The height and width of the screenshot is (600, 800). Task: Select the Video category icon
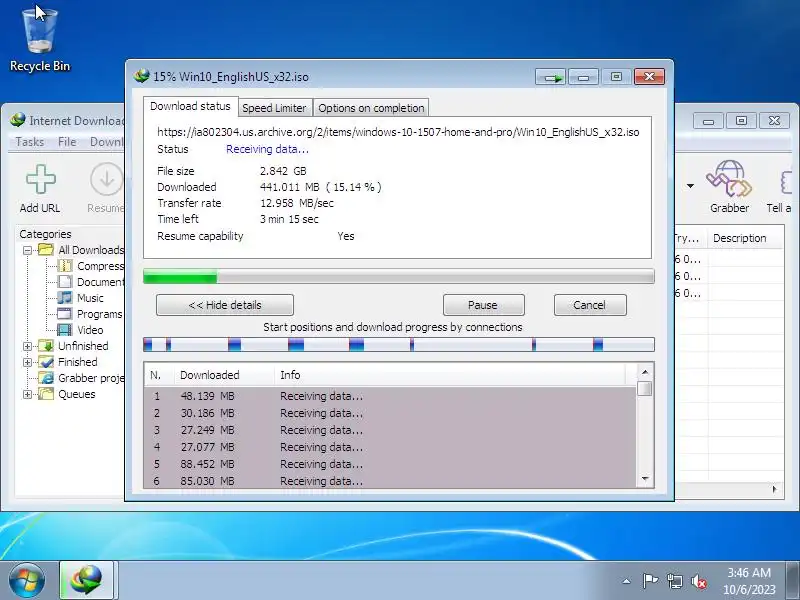click(x=65, y=330)
